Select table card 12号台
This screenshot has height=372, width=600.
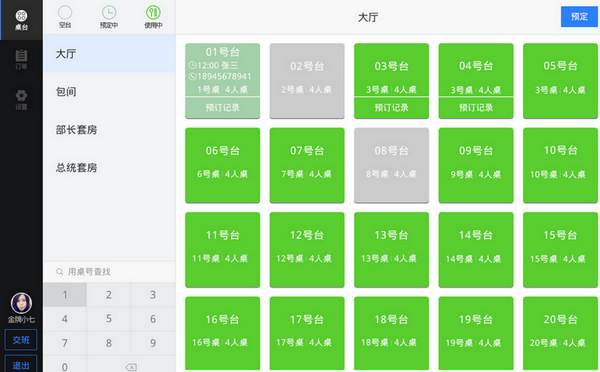pyautogui.click(x=307, y=250)
